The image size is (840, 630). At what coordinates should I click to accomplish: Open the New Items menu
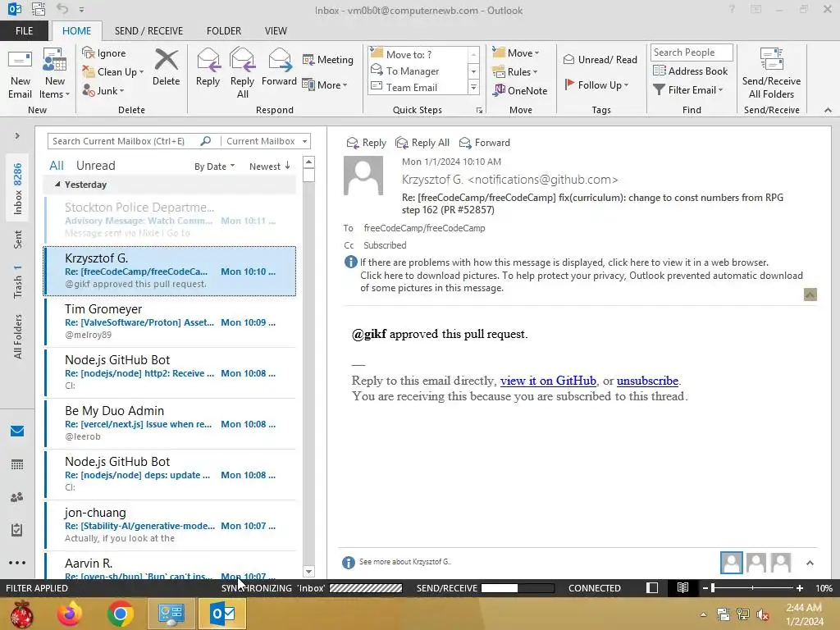55,73
